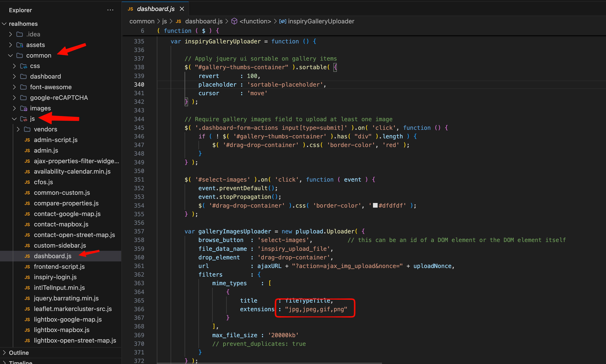Image resolution: width=606 pixels, height=364 pixels.
Task: Click line number 357 in the gutter
Action: 139,231
